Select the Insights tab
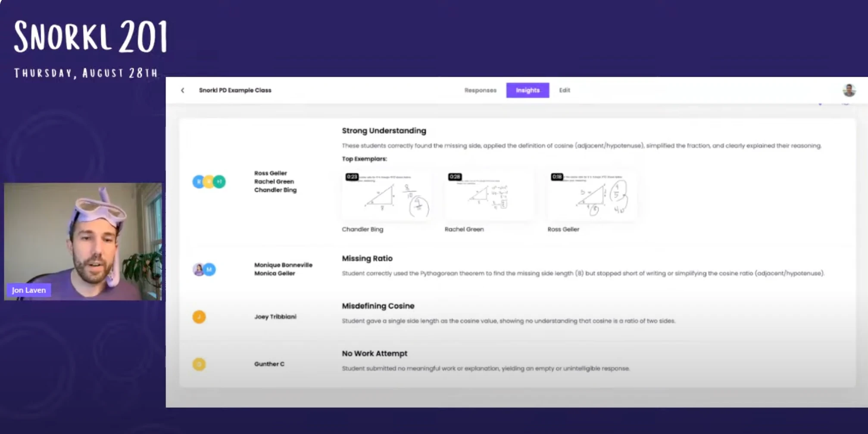The width and height of the screenshot is (868, 434). point(528,90)
